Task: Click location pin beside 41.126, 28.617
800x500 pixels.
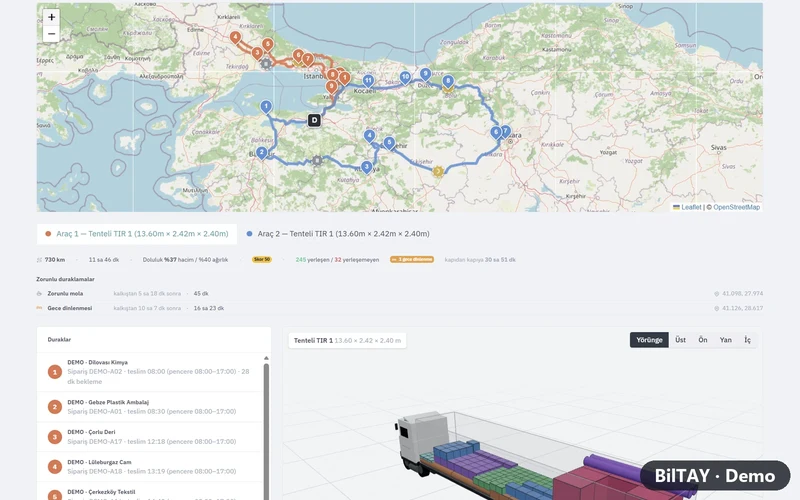Action: point(716,309)
